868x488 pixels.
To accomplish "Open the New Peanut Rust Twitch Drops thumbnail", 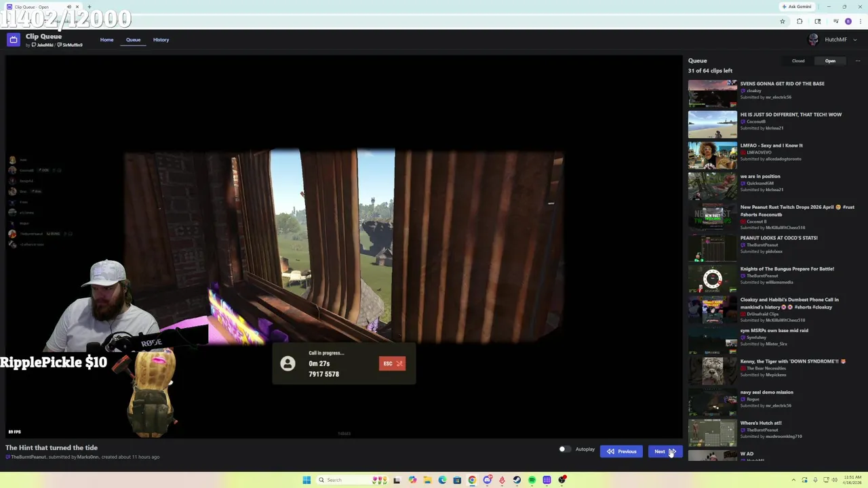I will (712, 217).
